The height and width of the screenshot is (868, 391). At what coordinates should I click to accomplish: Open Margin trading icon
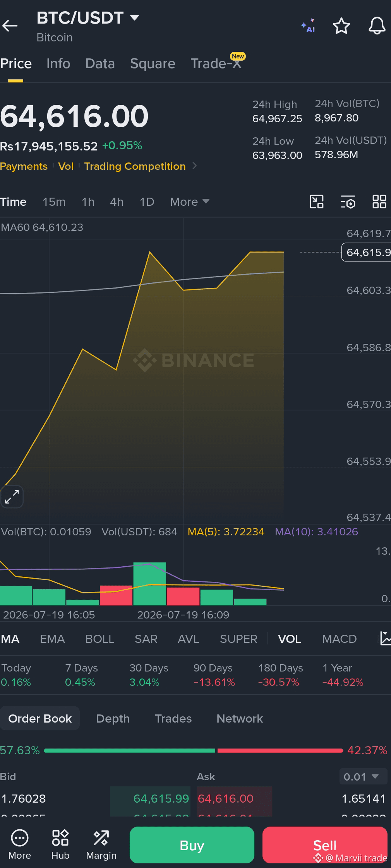pos(101,844)
